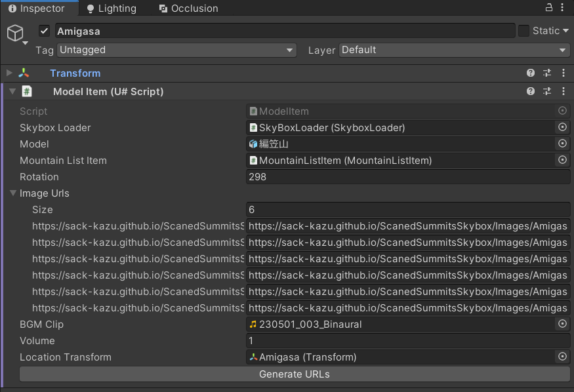
Task: Click the Transform component header label
Action: 75,73
